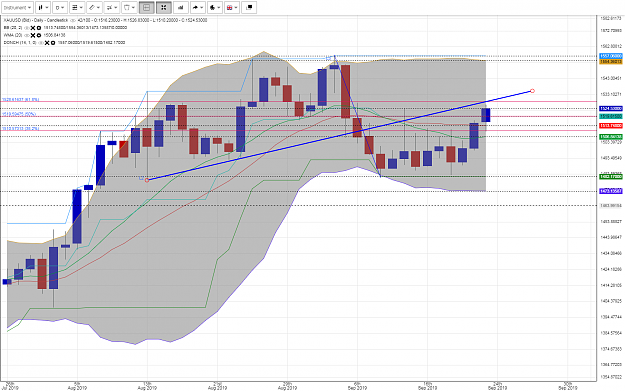The image size is (625, 391).
Task: Toggle visibility eye of WMA (20) indicator
Action: coord(27,35)
